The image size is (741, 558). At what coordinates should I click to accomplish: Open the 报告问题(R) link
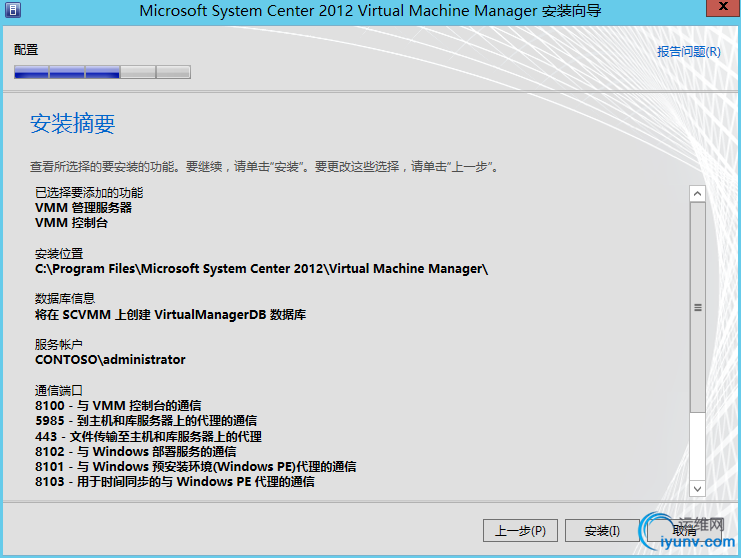(x=689, y=52)
